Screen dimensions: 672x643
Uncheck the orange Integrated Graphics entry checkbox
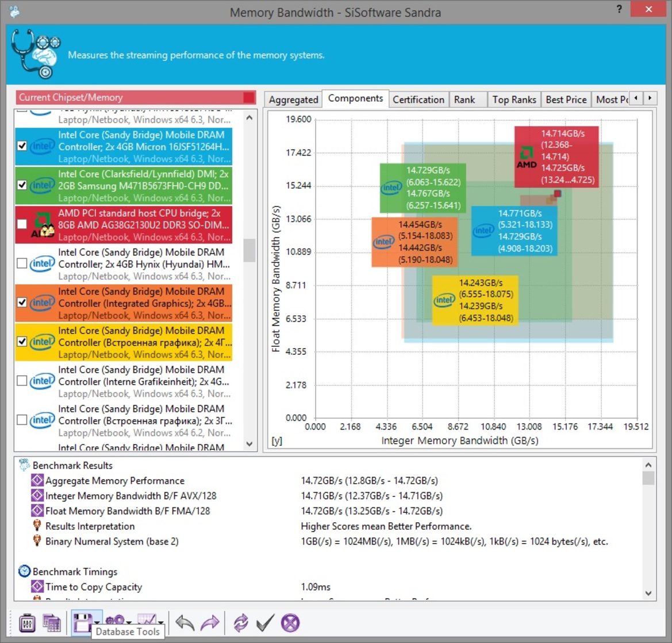coord(22,303)
